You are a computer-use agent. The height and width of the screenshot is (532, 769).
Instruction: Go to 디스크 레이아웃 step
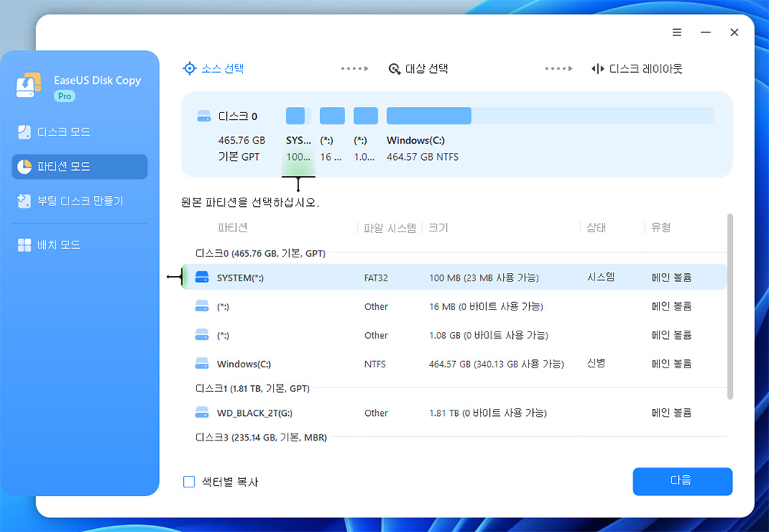[x=637, y=68]
